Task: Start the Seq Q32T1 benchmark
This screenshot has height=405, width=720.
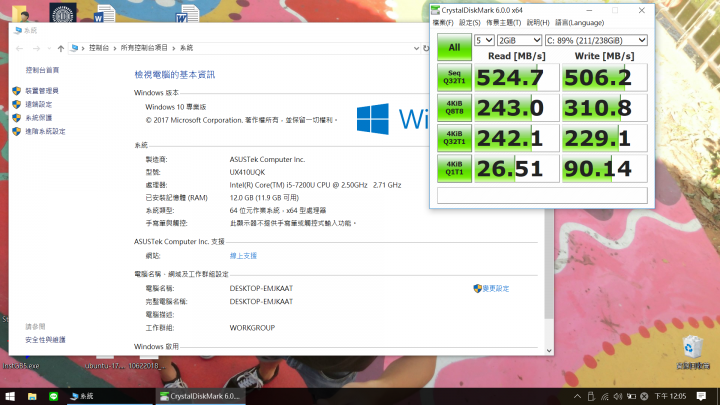Action: [454, 77]
